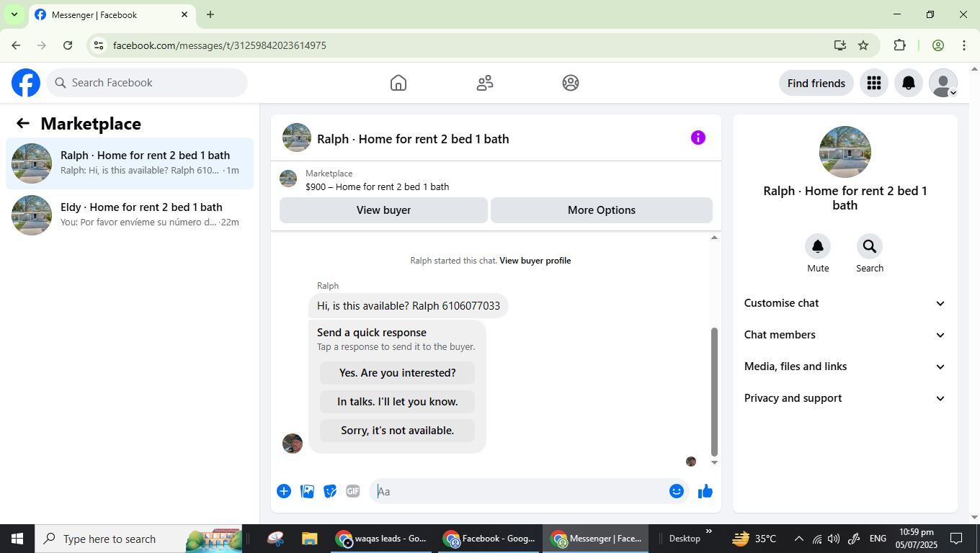Viewport: 980px width, 553px height.
Task: Open the notifications bell
Action: (x=909, y=84)
